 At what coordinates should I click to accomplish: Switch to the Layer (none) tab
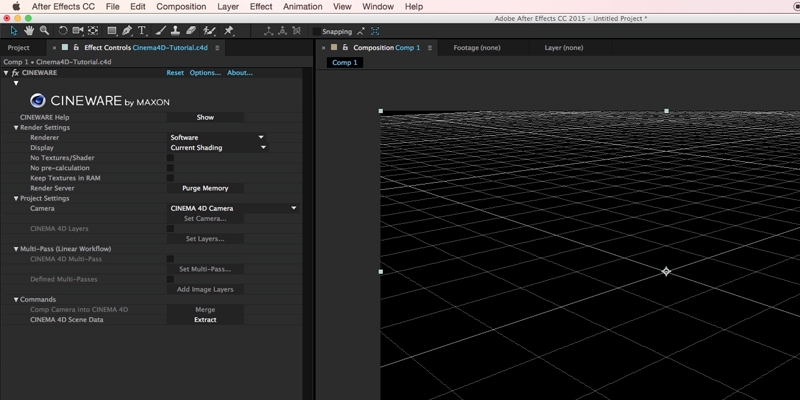tap(563, 48)
